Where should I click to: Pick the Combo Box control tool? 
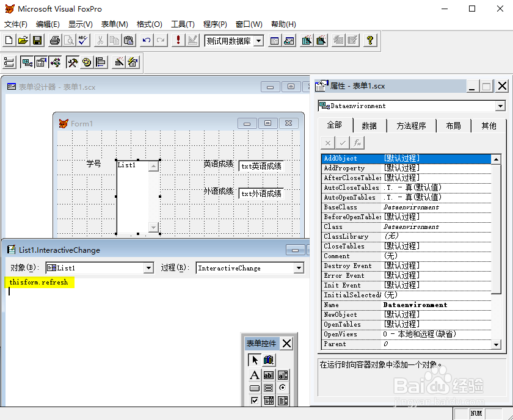pos(269,400)
